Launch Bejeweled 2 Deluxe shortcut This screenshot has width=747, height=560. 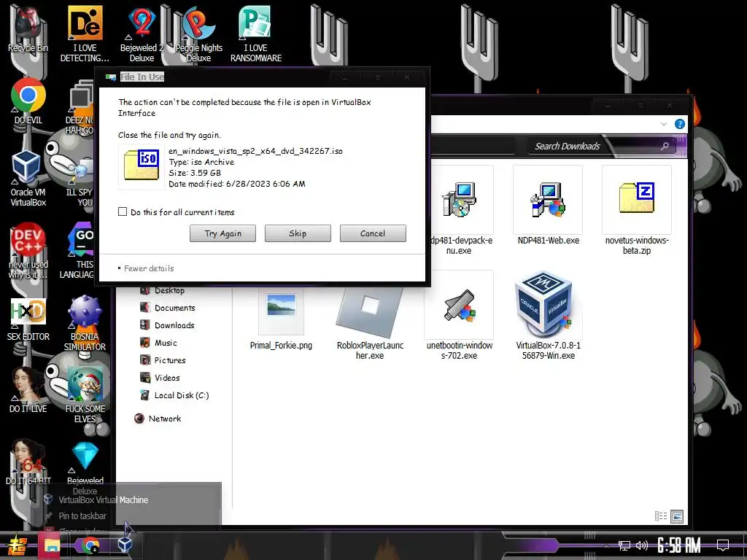(142, 34)
